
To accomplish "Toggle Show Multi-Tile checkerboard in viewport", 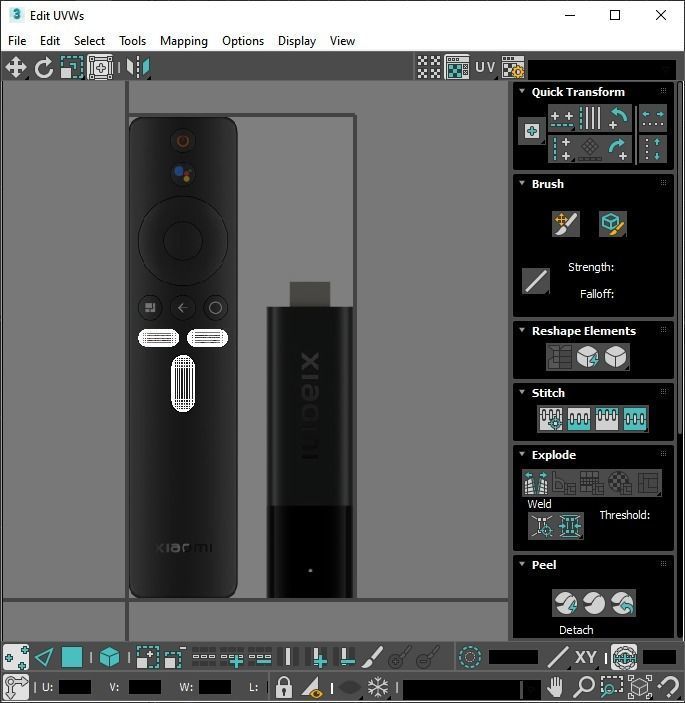I will coord(429,68).
